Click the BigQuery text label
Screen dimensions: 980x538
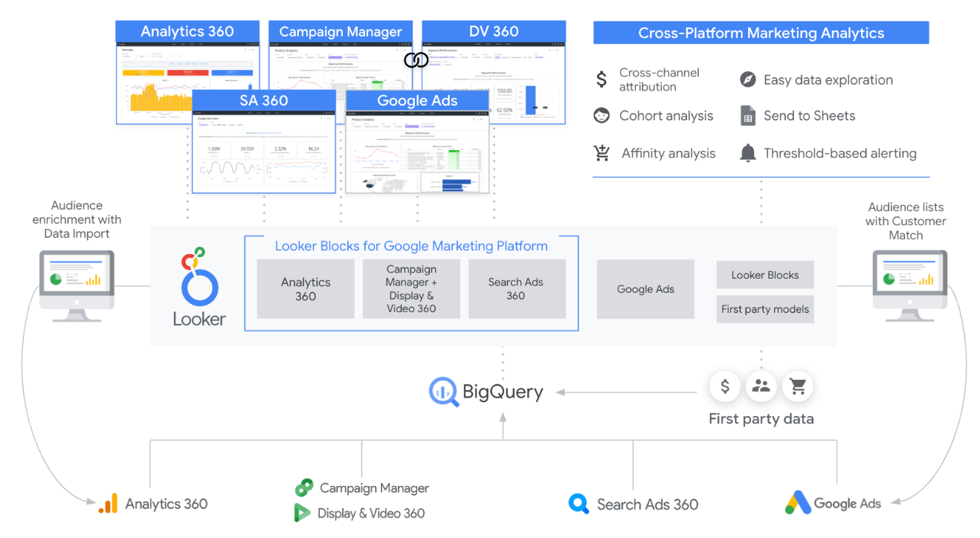pos(503,392)
